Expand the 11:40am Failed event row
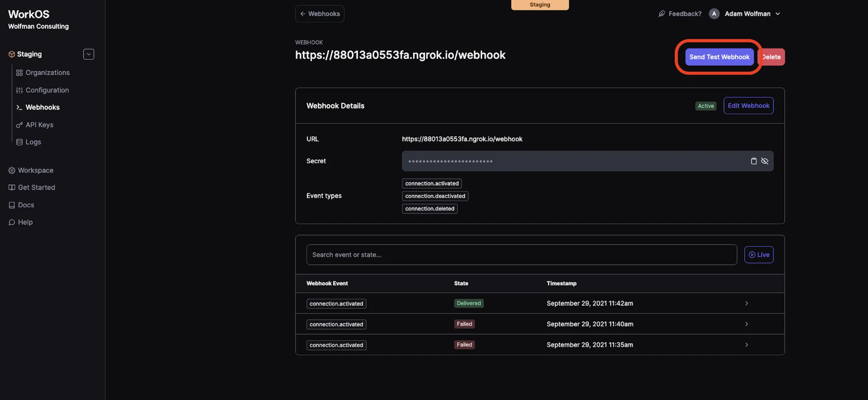 click(540, 324)
